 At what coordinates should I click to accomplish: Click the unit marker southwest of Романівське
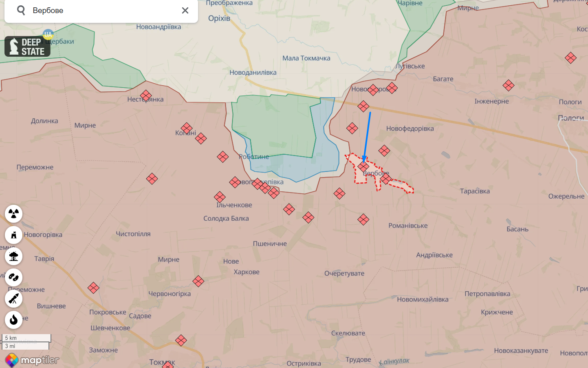coord(363,219)
